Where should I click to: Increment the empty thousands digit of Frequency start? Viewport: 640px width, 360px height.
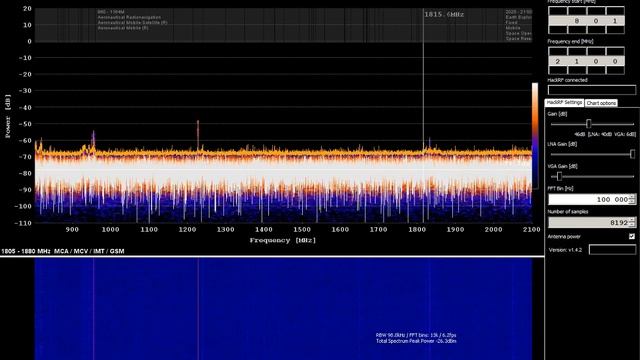(558, 11)
